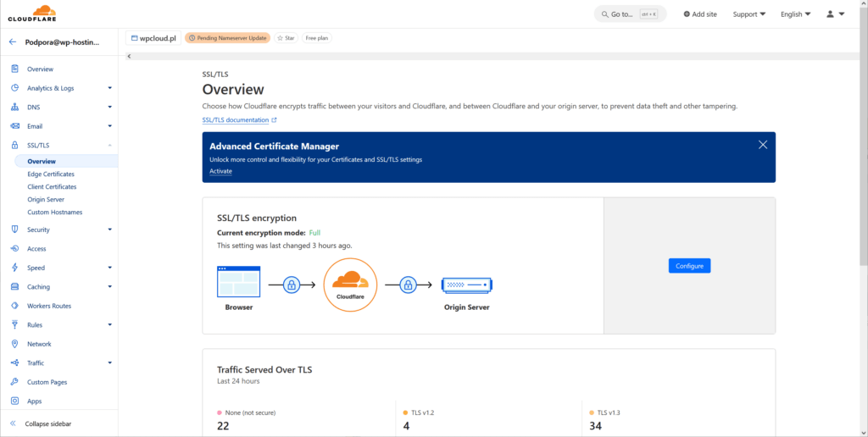Click the Access icon in sidebar

(15, 249)
